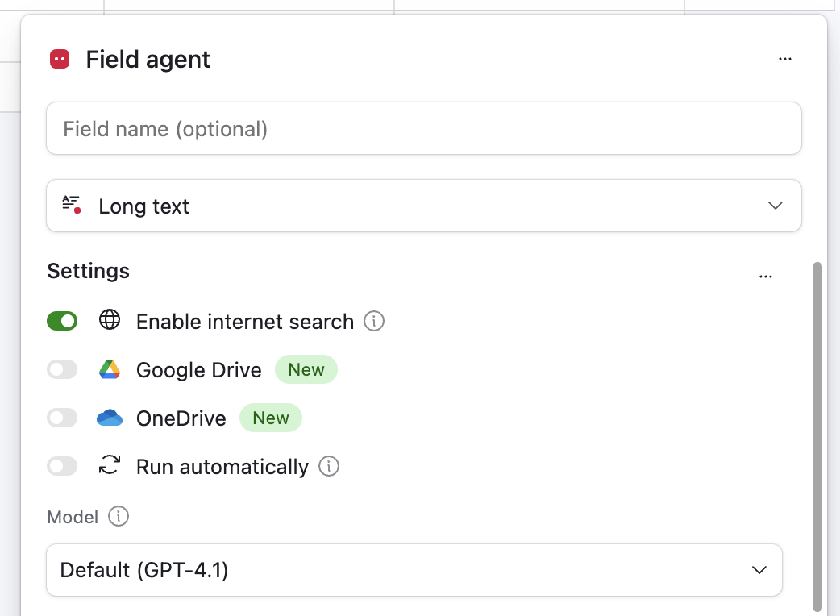Click the New badge next to Google Drive

coord(306,369)
